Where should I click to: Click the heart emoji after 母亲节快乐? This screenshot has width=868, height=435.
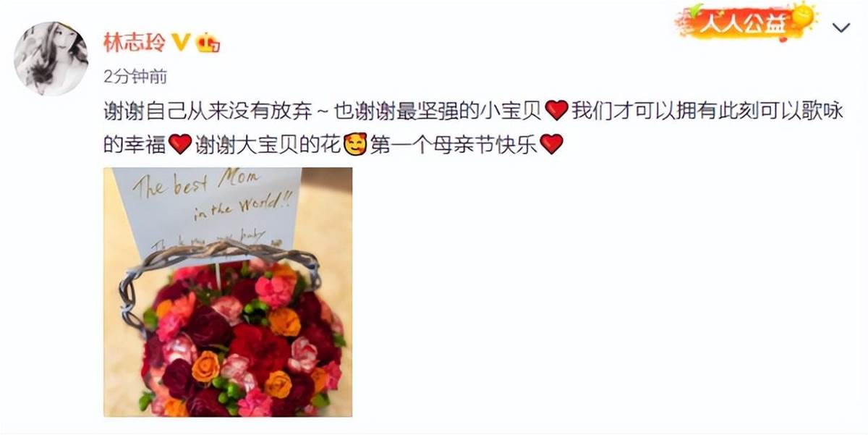pyautogui.click(x=551, y=145)
